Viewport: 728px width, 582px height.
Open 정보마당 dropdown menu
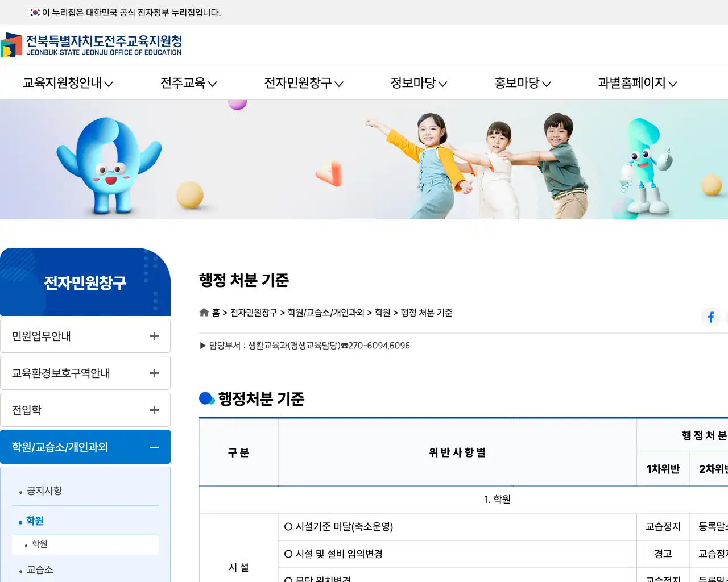click(419, 83)
